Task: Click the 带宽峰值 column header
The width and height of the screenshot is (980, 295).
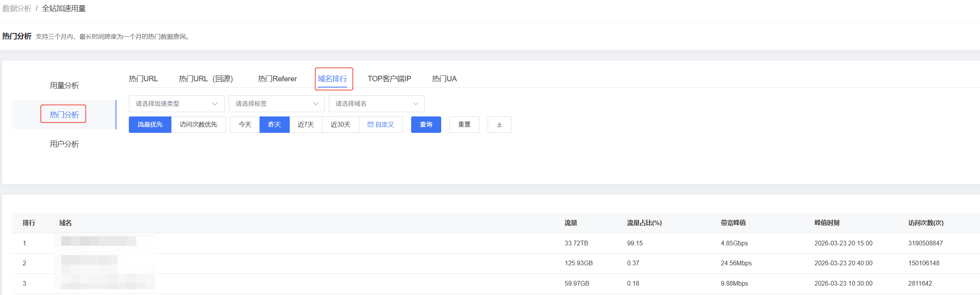Action: pyautogui.click(x=733, y=223)
